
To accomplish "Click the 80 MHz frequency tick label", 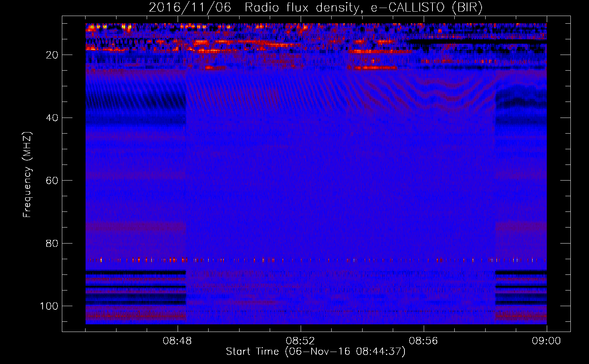I will [52, 244].
